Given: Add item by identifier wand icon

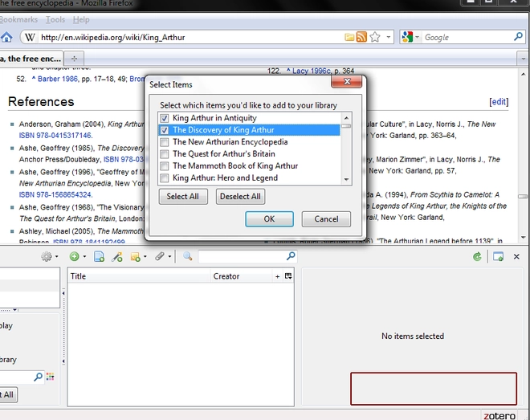Looking at the screenshot, I should pos(117,257).
